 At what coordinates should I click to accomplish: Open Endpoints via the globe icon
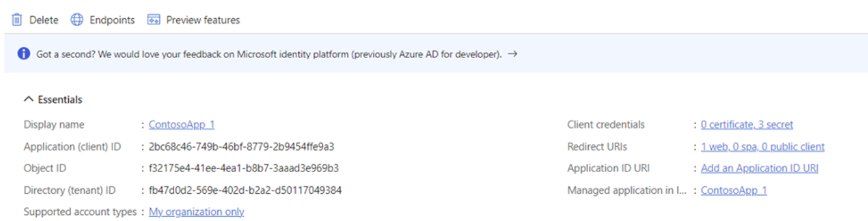pos(77,20)
